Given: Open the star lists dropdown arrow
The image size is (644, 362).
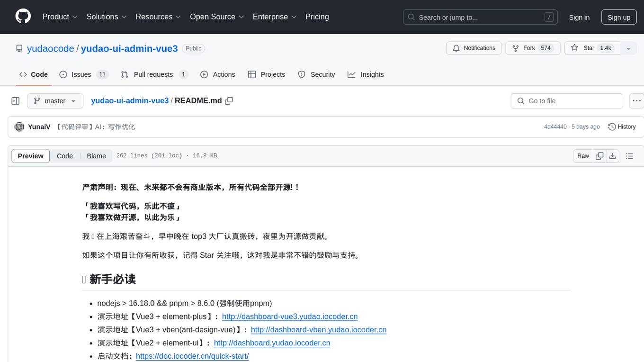Looking at the screenshot, I should [628, 48].
